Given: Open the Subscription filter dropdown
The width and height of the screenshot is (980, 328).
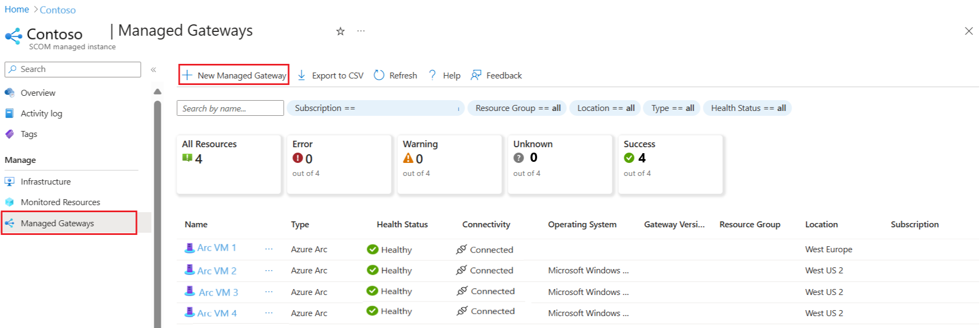Looking at the screenshot, I should click(376, 108).
